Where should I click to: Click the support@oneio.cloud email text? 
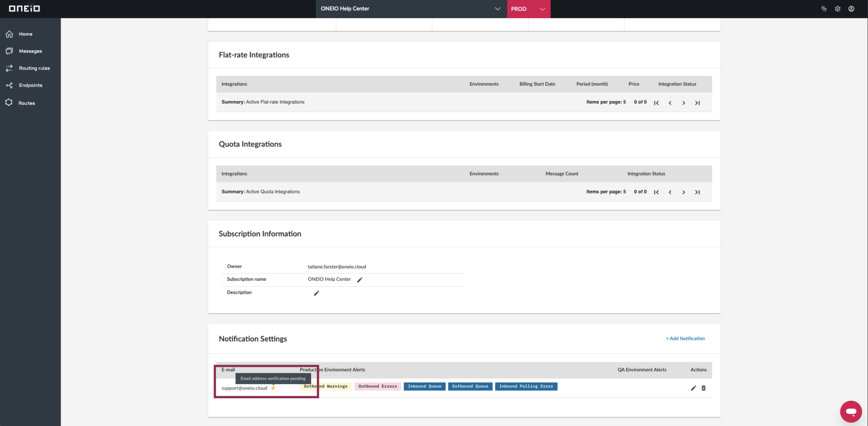(x=244, y=388)
